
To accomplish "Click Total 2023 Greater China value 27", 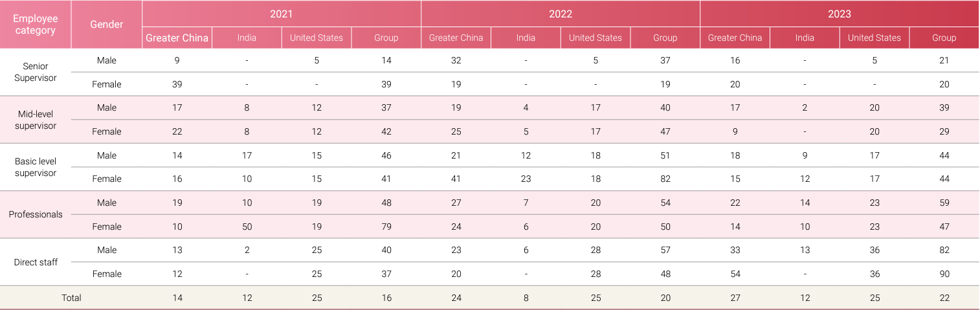I will pos(735,298).
